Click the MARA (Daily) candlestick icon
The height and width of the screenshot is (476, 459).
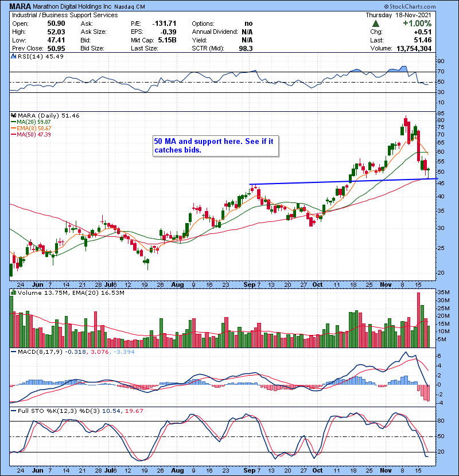click(14, 116)
